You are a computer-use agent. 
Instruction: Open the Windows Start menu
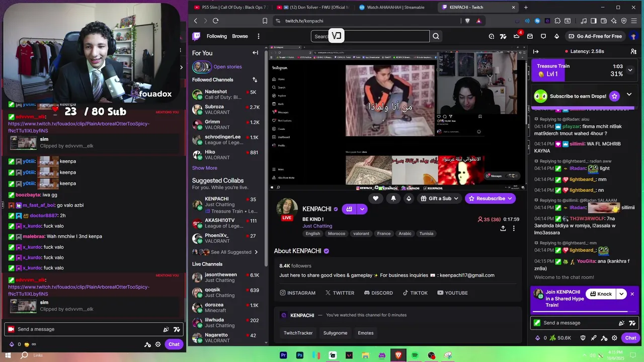tap(8, 355)
